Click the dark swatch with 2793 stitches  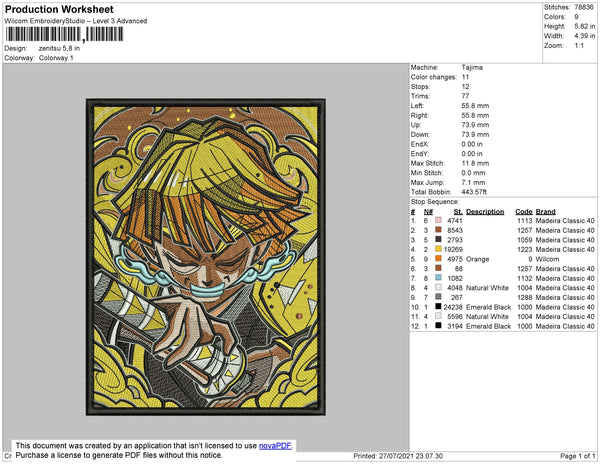pos(438,239)
